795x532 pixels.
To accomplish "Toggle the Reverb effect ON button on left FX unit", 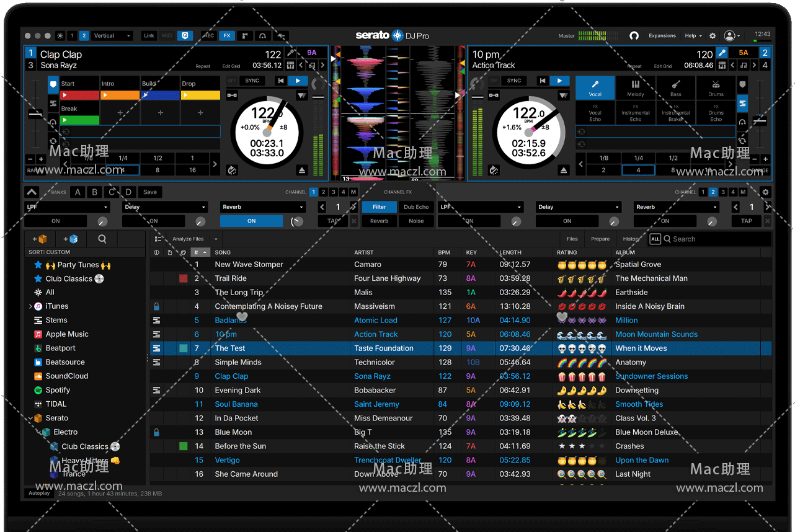I will pyautogui.click(x=251, y=221).
